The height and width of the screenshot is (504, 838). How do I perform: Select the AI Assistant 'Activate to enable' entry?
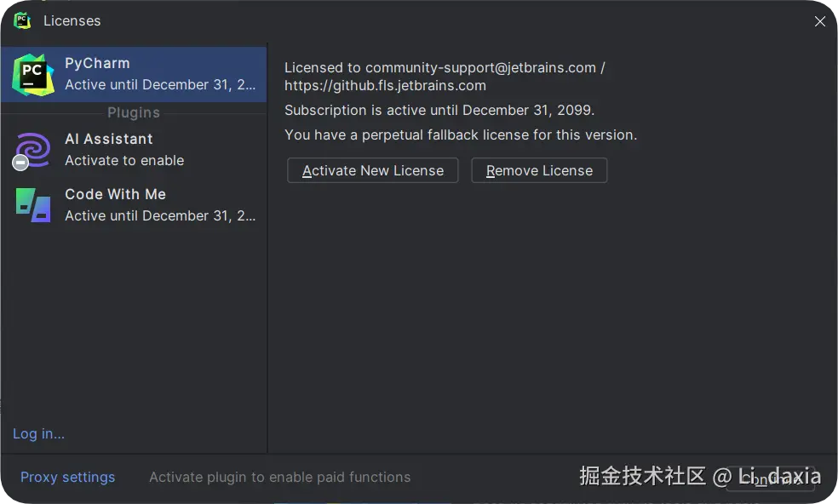[124, 160]
